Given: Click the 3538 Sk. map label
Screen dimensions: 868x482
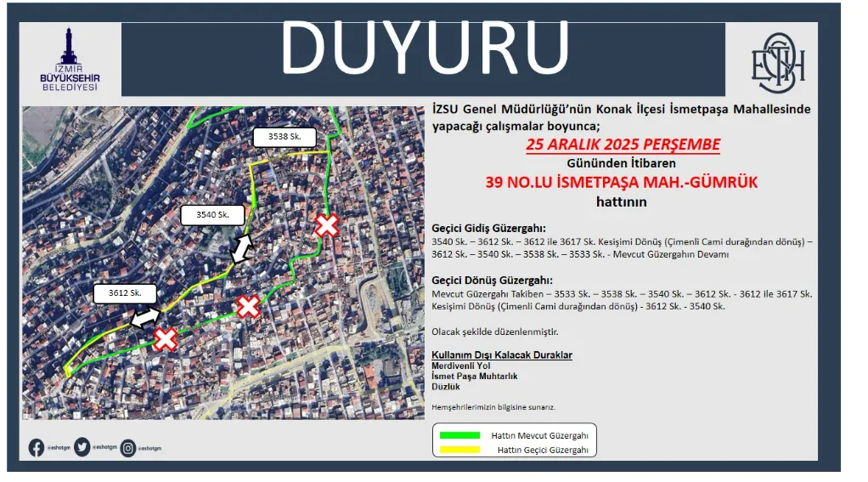Looking at the screenshot, I should [285, 137].
